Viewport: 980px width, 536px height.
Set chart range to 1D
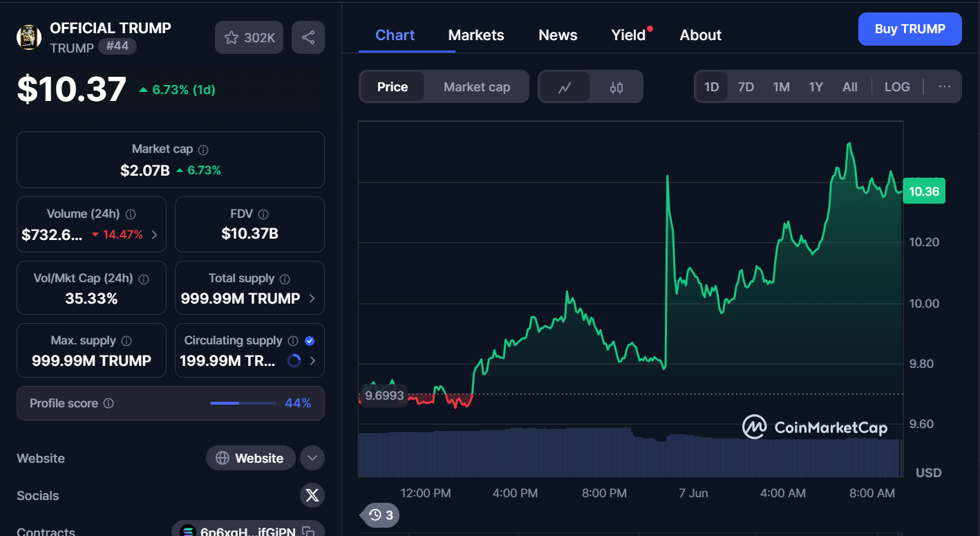point(711,87)
